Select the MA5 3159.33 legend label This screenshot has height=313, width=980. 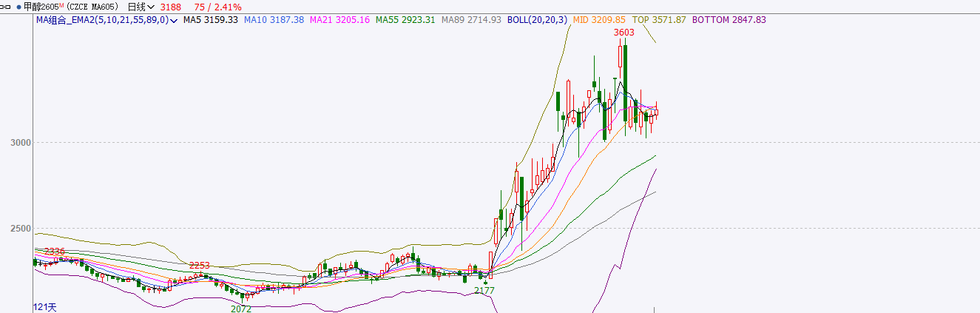pos(210,20)
